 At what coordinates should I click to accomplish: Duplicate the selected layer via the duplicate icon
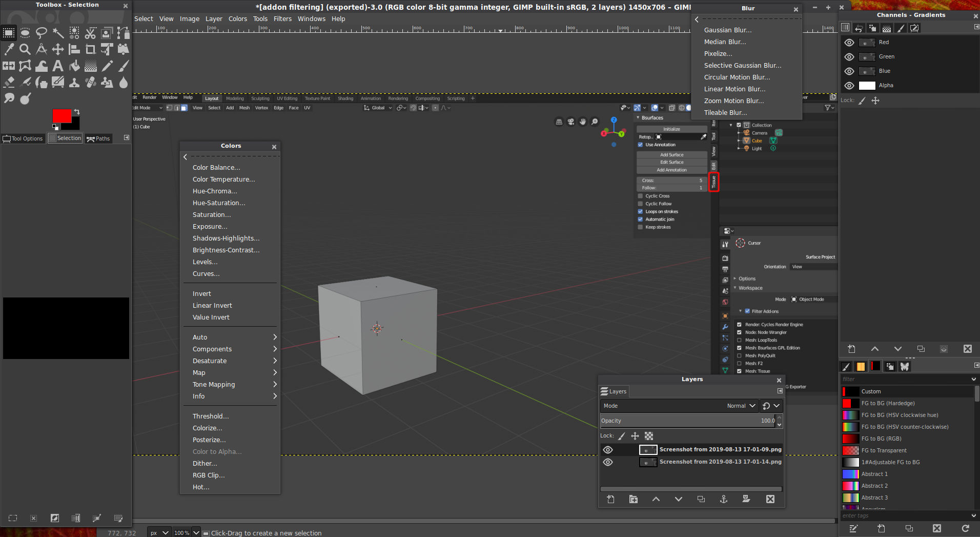click(702, 499)
